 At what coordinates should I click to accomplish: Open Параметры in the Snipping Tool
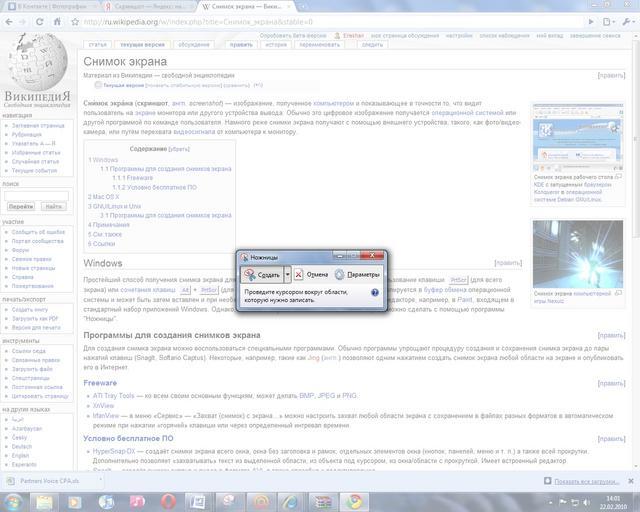[357, 273]
